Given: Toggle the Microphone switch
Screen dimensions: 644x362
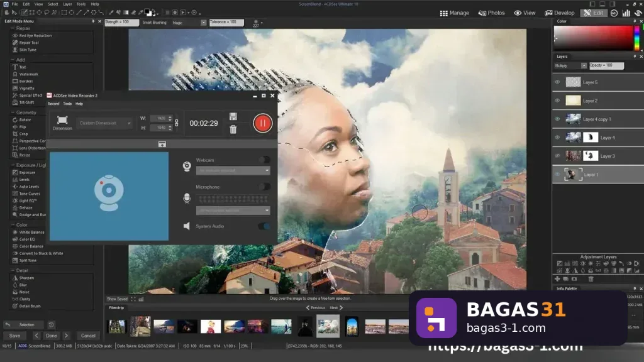Looking at the screenshot, I should point(265,187).
